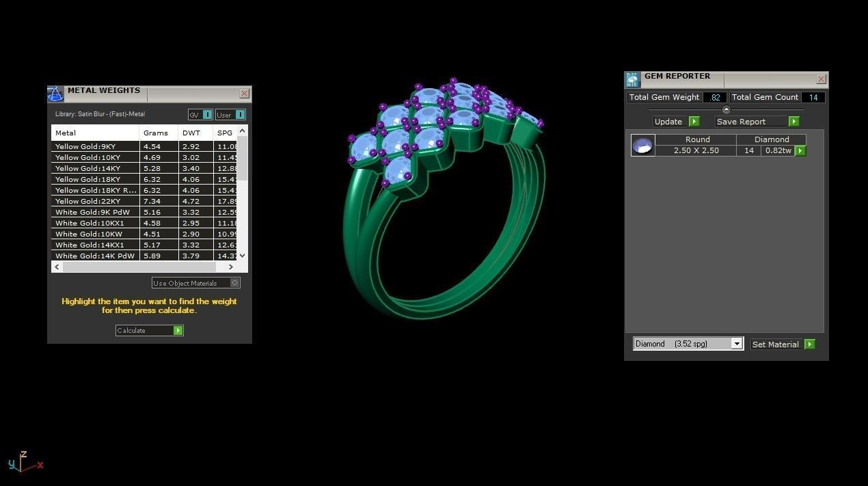
Task: Click the Diamond gem type cell
Action: point(772,139)
